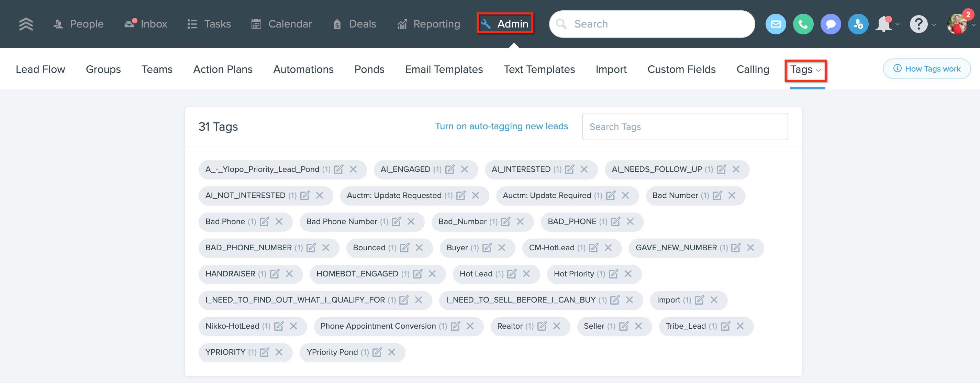Screen dimensions: 980x383
Task: Open the purple chat message icon
Action: [831, 24]
